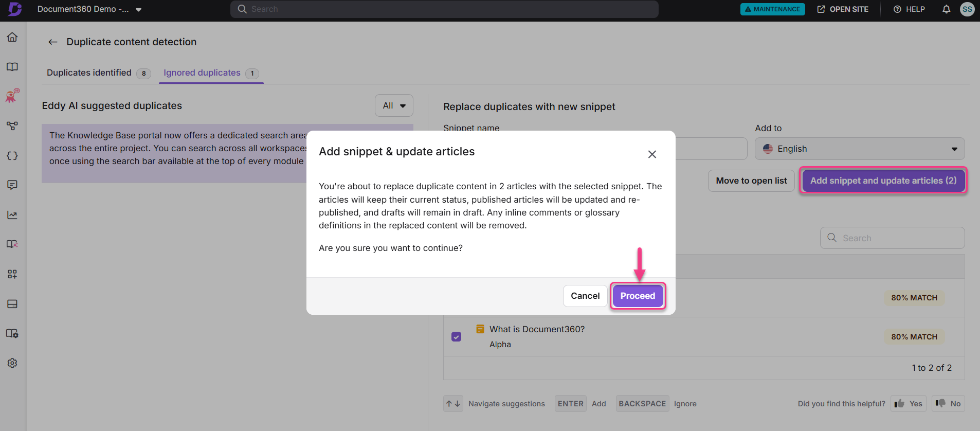Open the Documentation book icon in sidebar
980x431 pixels.
click(12, 67)
